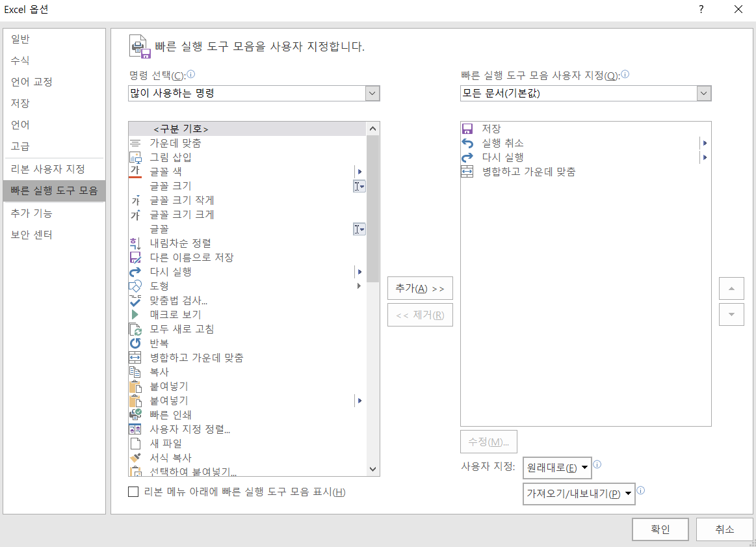Click the 모두 새로 고침 refresh icon
This screenshot has height=547, width=756.
coord(135,329)
